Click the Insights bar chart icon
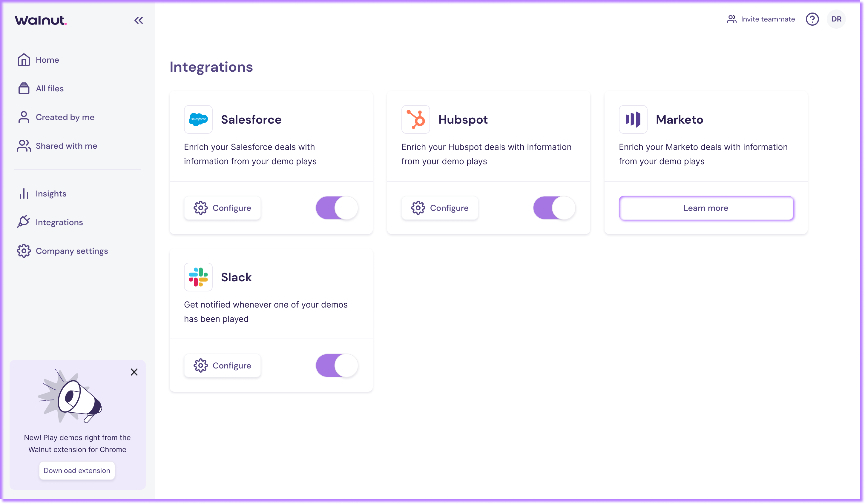Viewport: 865px width, 504px height. point(24,193)
